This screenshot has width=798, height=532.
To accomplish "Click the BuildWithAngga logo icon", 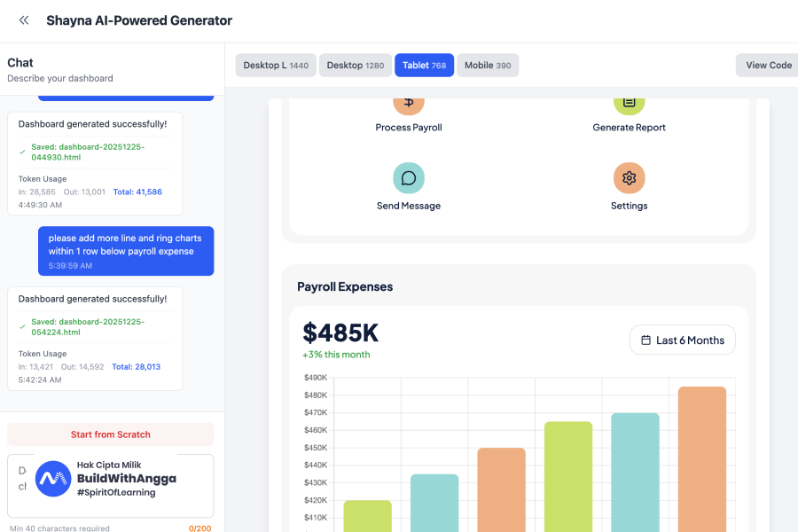I will point(53,479).
